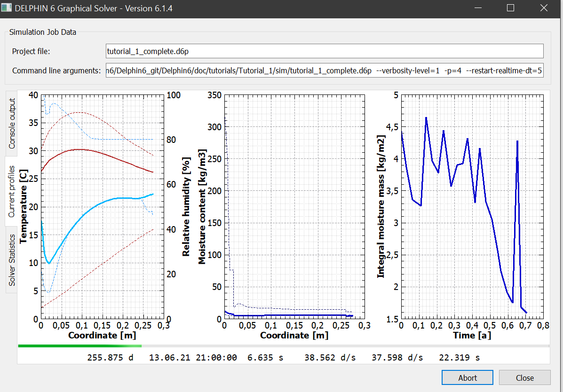Open the Solver Statistics tab
This screenshot has width=563, height=392.
coord(11,260)
